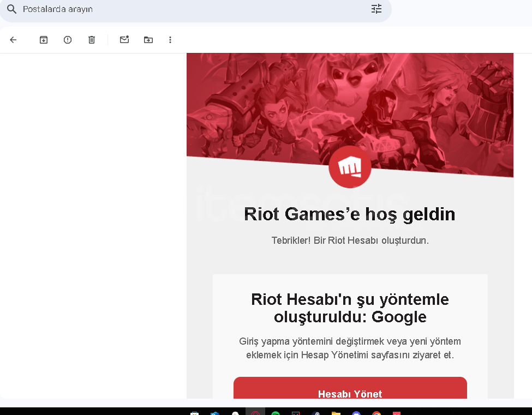
Task: Click the magnifier search icon
Action: (x=12, y=9)
